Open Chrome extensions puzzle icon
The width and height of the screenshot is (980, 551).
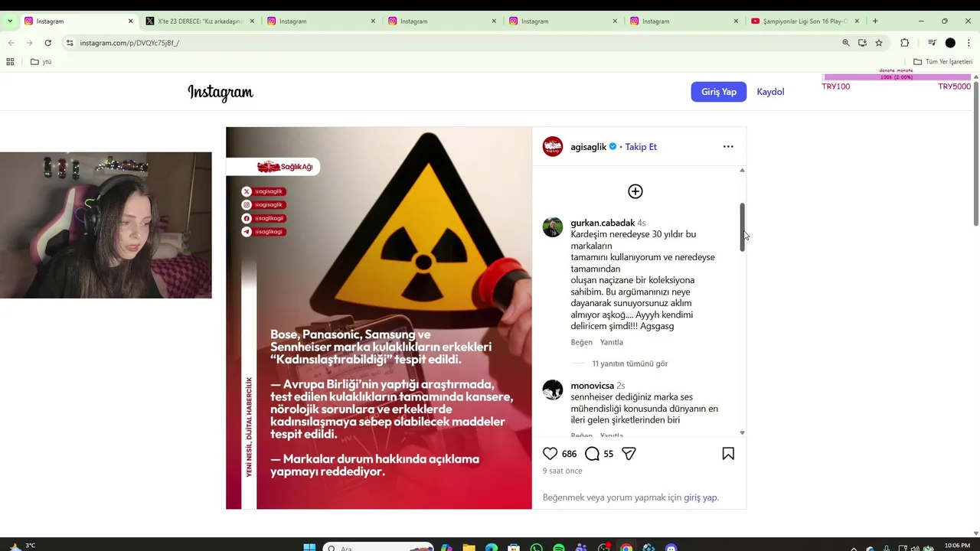click(x=904, y=43)
